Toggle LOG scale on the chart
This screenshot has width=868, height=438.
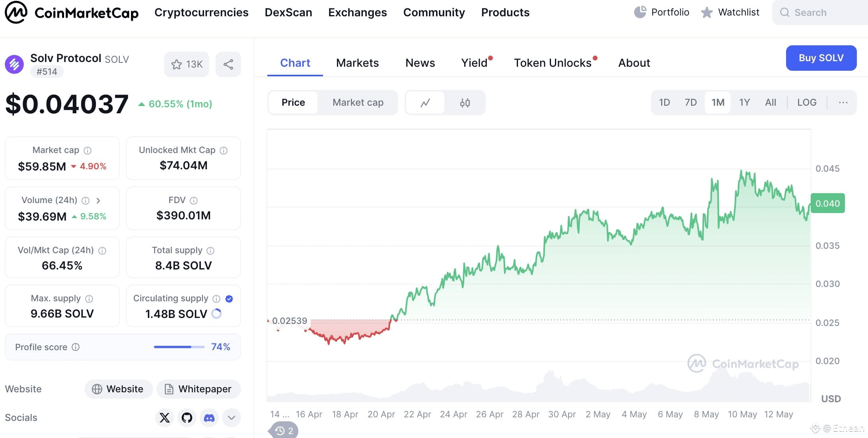[807, 103]
